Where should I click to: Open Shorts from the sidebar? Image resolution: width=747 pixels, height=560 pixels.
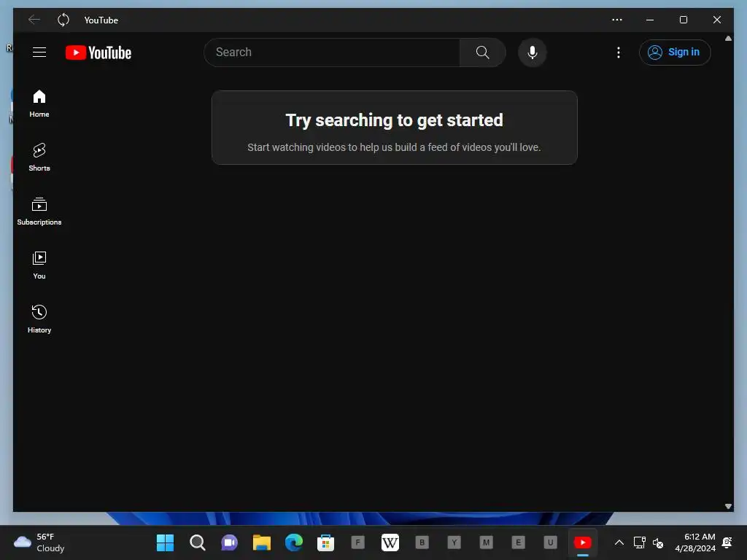39,157
